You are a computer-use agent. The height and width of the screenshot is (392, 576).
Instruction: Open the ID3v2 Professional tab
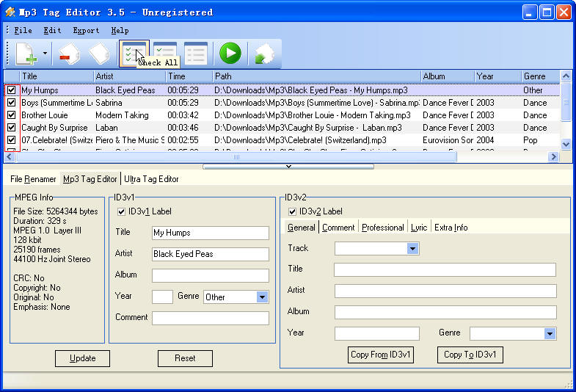coord(383,228)
